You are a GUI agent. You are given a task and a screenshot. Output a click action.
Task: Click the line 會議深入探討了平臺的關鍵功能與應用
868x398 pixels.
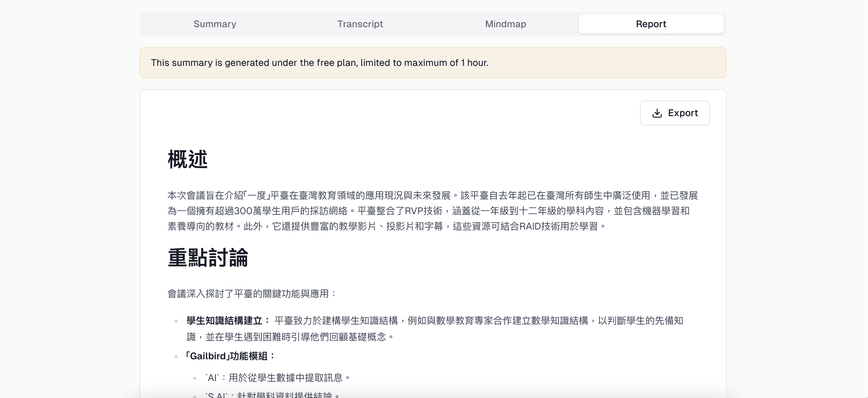252,294
